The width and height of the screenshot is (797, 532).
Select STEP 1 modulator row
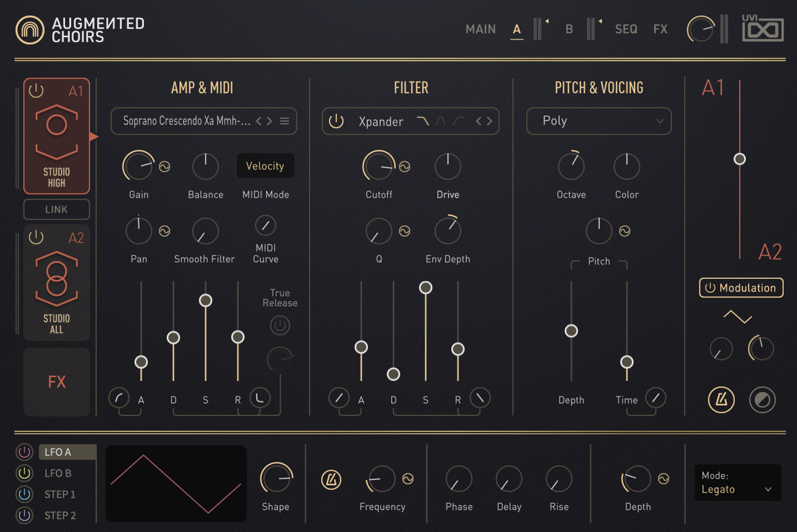point(60,494)
